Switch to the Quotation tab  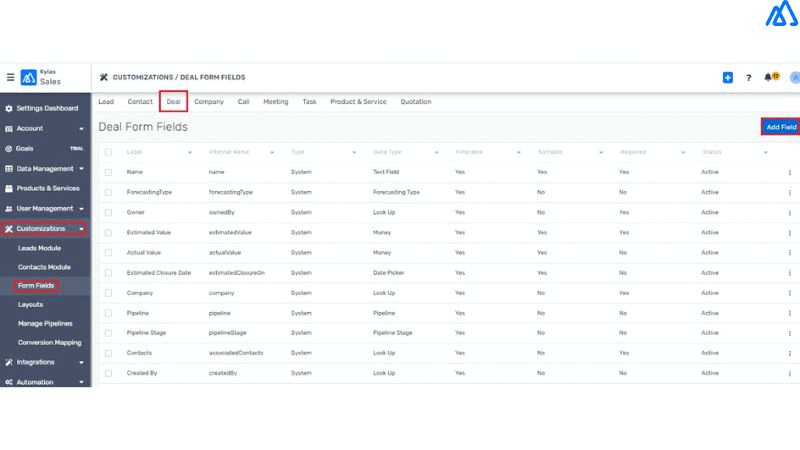(416, 102)
